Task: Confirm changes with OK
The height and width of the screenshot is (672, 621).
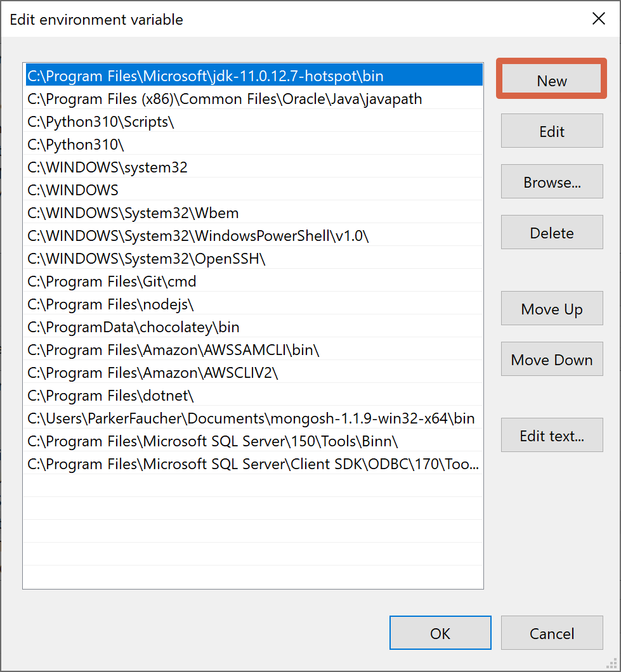Action: [x=440, y=633]
